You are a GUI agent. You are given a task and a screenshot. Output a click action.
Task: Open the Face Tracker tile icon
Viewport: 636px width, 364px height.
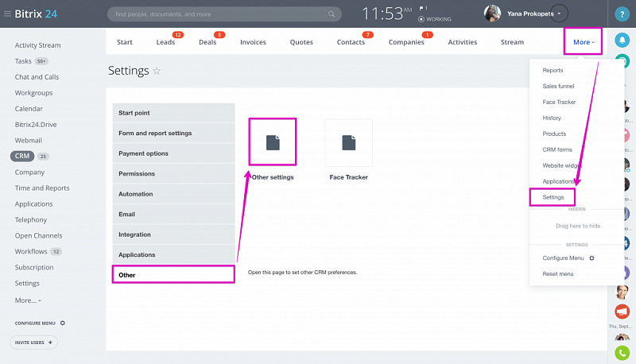348,142
